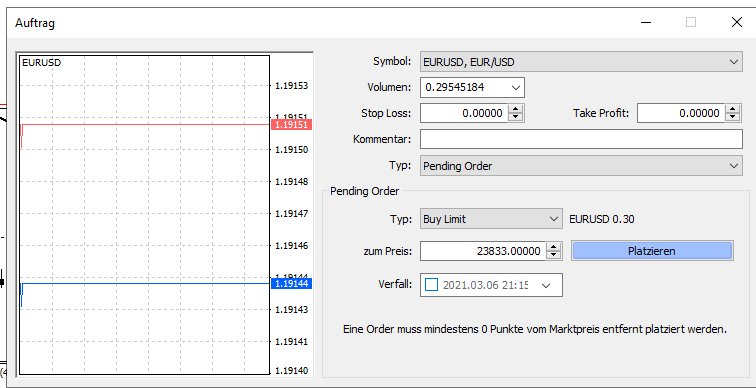This screenshot has width=756, height=388.
Task: Click the Verfall date 2021.03.06 21:15
Action: tap(485, 285)
